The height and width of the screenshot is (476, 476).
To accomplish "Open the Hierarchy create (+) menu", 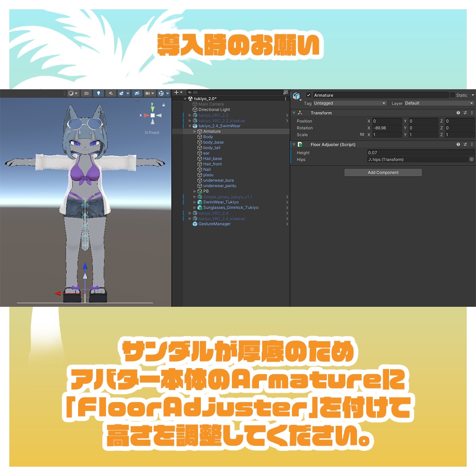I will pyautogui.click(x=177, y=92).
